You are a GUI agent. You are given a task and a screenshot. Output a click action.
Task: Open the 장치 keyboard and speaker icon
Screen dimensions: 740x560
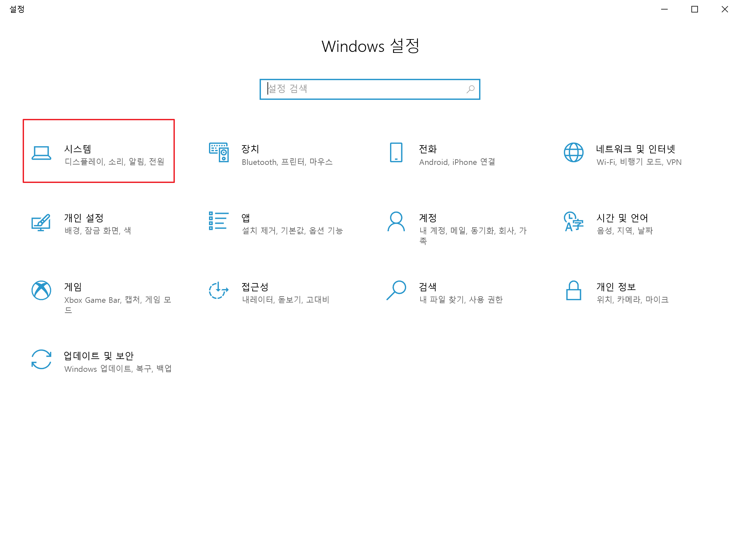pyautogui.click(x=219, y=152)
